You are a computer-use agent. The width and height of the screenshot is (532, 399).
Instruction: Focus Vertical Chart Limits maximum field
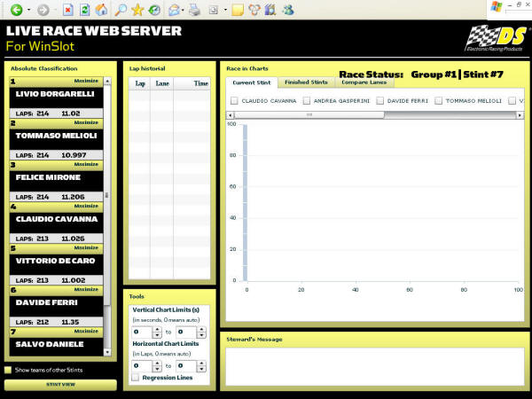click(x=186, y=332)
